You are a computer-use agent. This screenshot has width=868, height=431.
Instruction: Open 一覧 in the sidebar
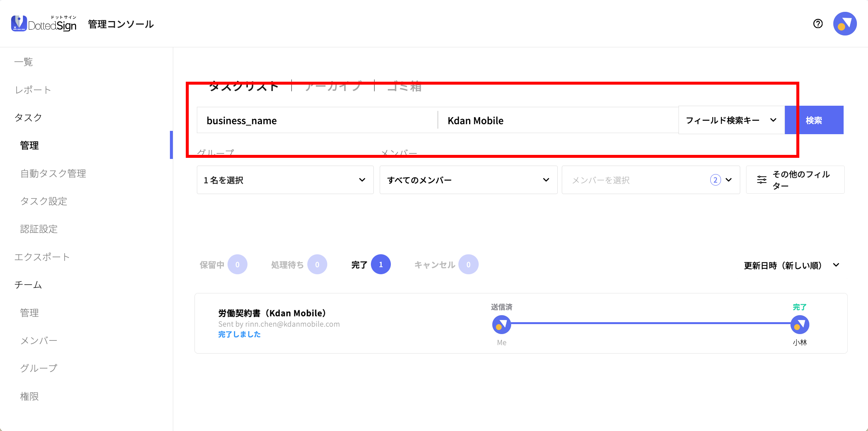(x=24, y=62)
